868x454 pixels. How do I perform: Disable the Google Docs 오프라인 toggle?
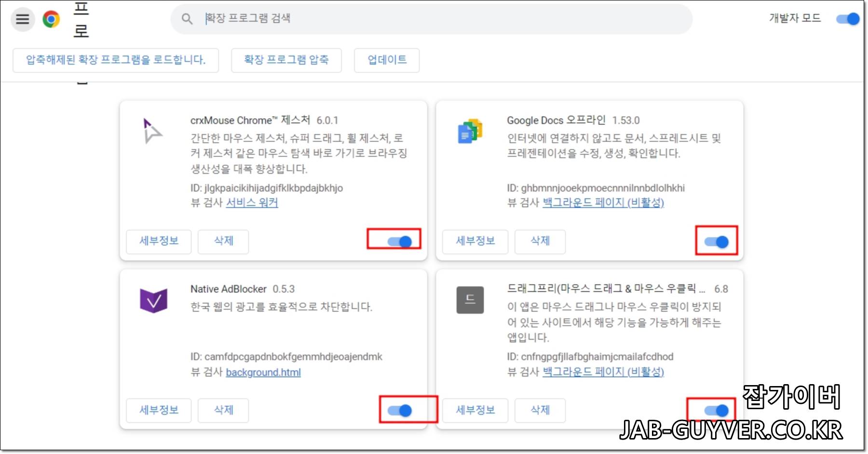(717, 241)
